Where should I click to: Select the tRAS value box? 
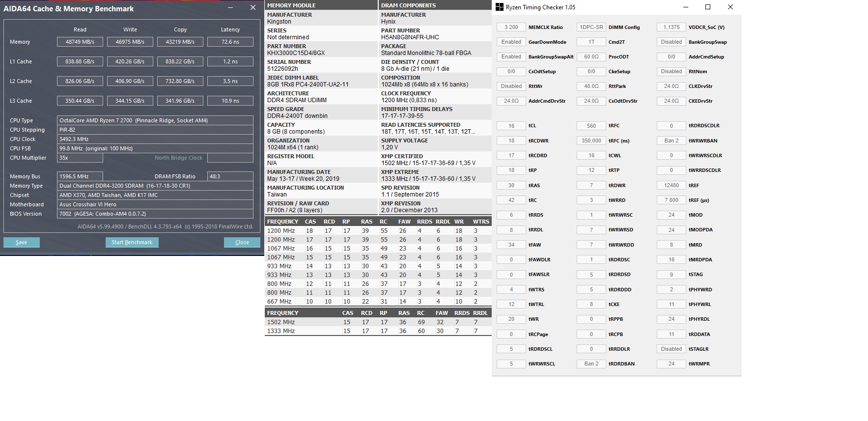pos(511,185)
